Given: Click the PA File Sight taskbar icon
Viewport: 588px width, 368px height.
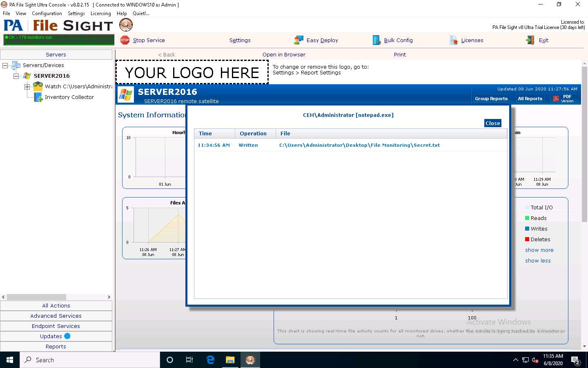Looking at the screenshot, I should tap(250, 360).
